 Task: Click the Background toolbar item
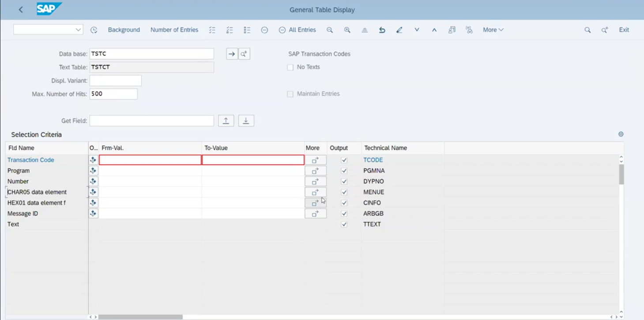pyautogui.click(x=124, y=30)
